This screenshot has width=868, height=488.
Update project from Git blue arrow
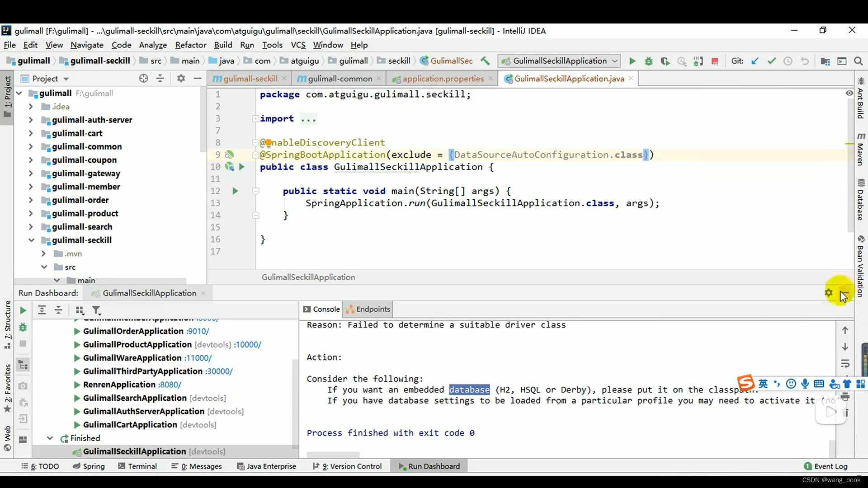(755, 61)
